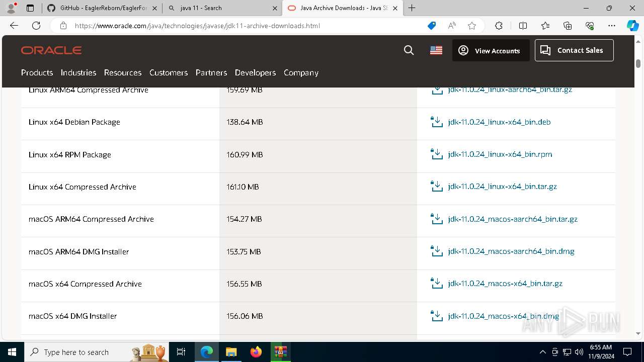Refresh the current page
The height and width of the screenshot is (362, 644).
point(36,26)
